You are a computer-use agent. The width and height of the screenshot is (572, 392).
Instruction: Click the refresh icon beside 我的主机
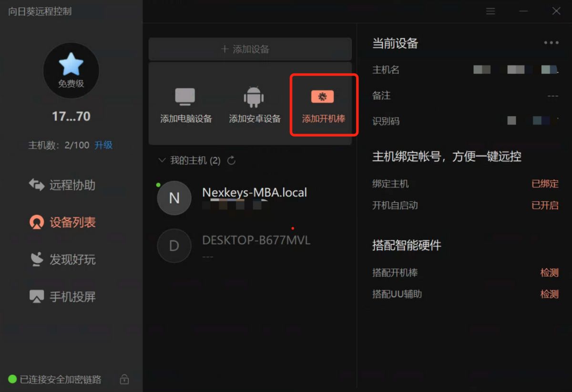[232, 161]
